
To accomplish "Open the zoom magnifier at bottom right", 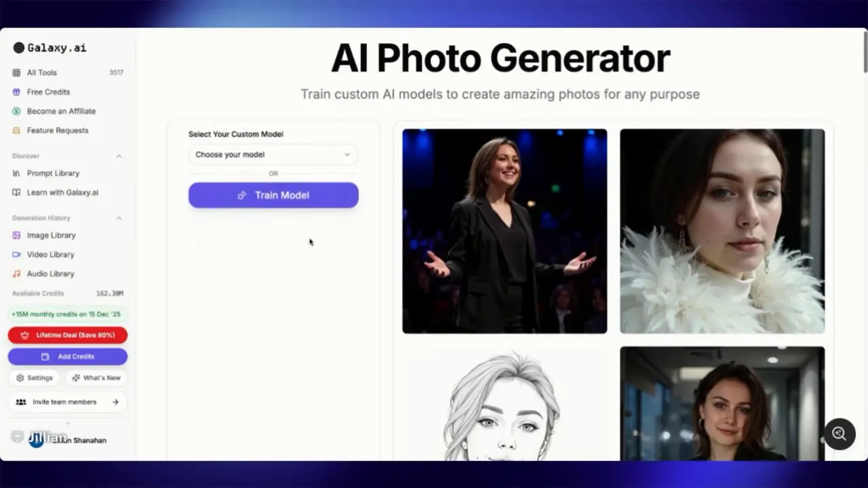I will click(839, 434).
